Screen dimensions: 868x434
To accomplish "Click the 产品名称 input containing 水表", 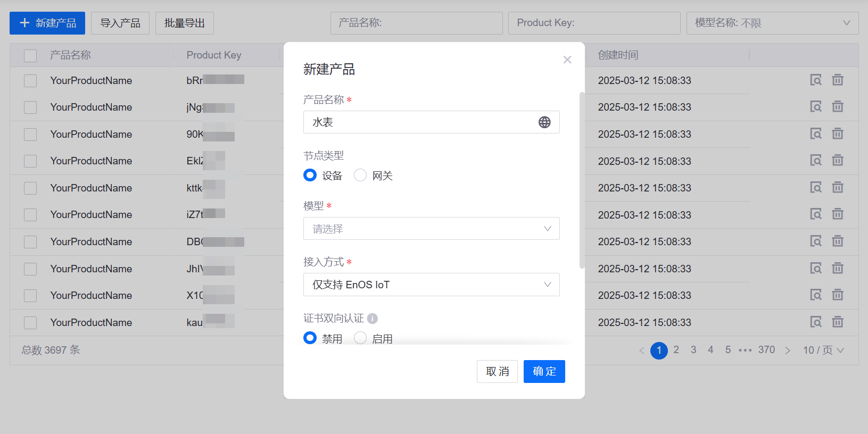I will coord(420,122).
